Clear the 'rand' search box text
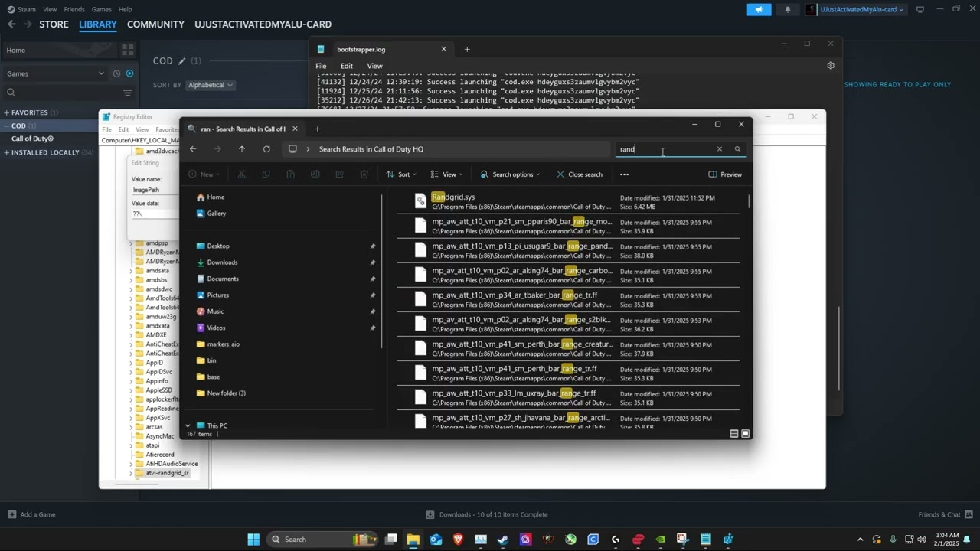 [x=719, y=149]
